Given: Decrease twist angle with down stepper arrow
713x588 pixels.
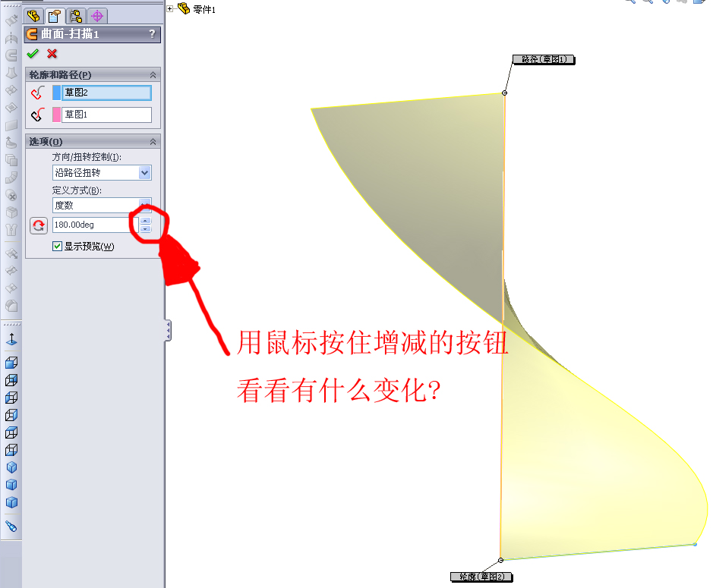Looking at the screenshot, I should tap(146, 228).
